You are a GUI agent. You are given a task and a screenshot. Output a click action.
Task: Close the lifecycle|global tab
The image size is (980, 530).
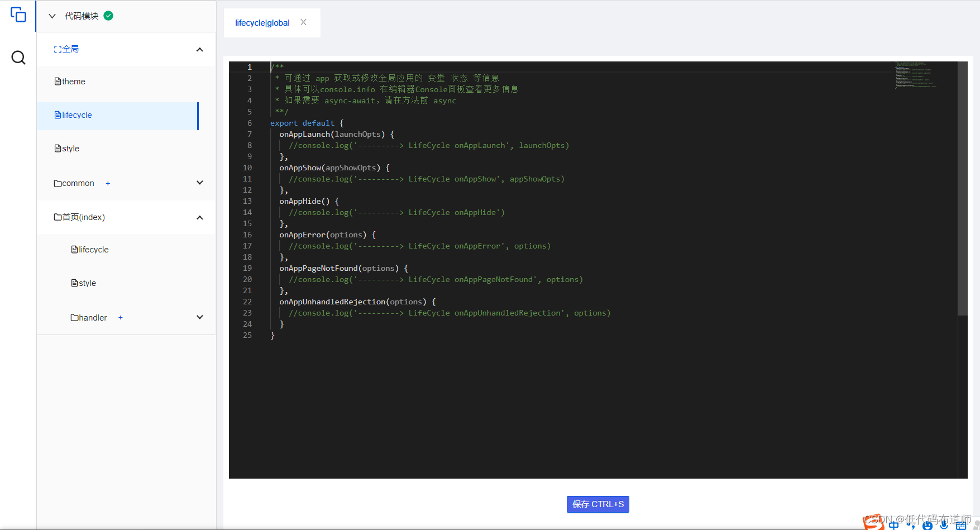pos(303,22)
